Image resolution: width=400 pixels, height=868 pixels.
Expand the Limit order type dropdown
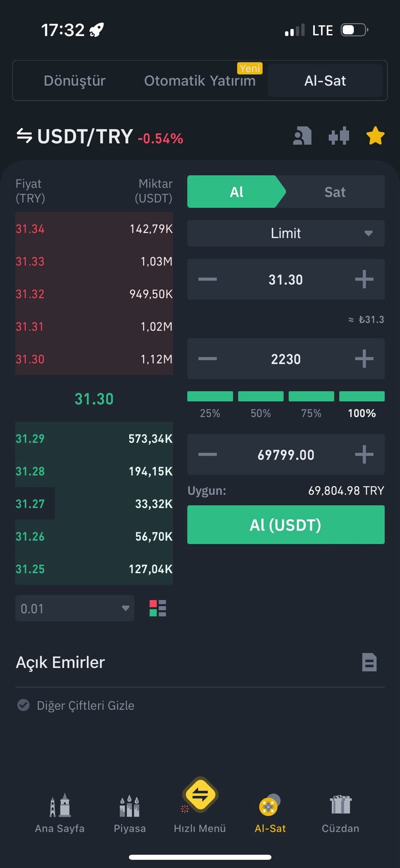click(x=286, y=233)
